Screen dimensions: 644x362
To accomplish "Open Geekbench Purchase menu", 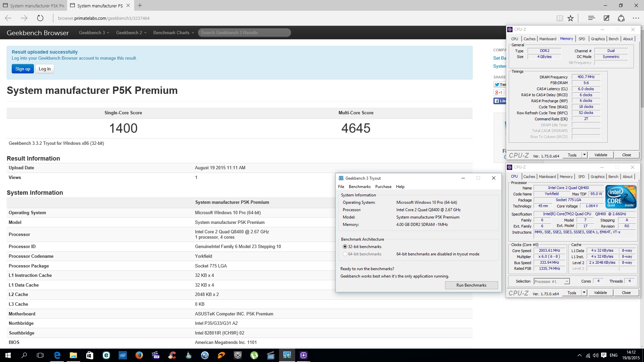I will pos(383,187).
